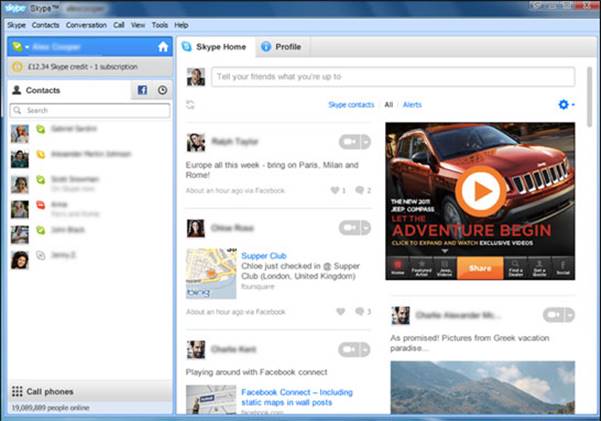
Task: Like the Europe all this week post
Action: point(335,190)
